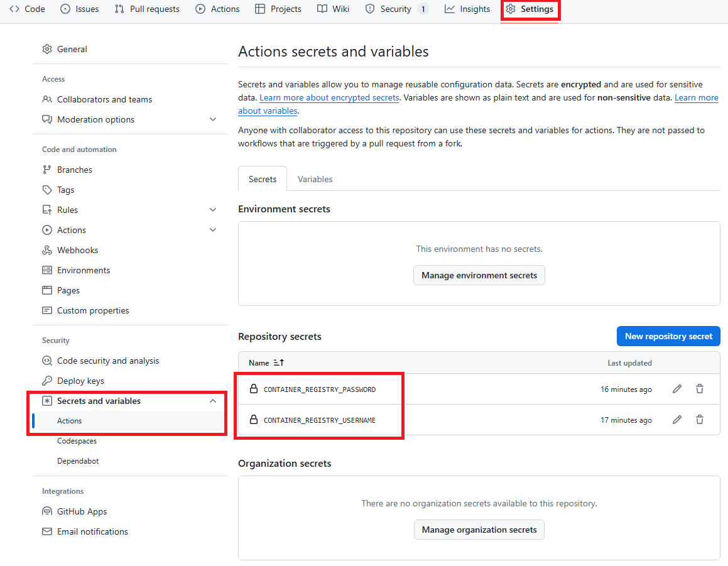
Task: Click the Email notifications envelope icon
Action: coord(47,531)
